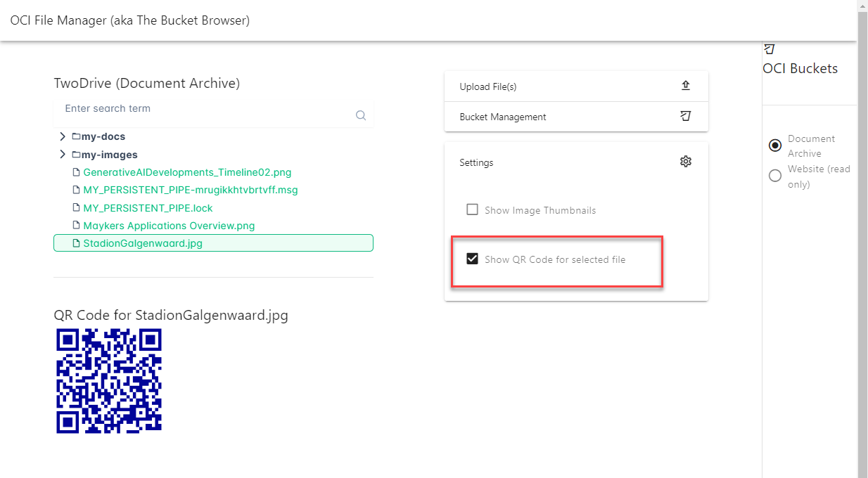Image resolution: width=868 pixels, height=478 pixels.
Task: Open the Bucket Management panel
Action: click(x=576, y=117)
